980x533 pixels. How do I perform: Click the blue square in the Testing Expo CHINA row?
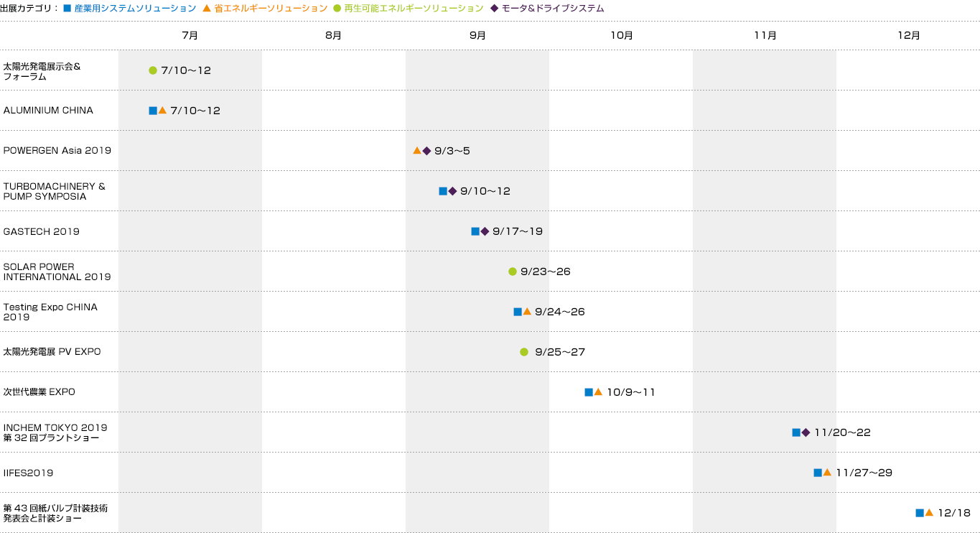(x=518, y=312)
